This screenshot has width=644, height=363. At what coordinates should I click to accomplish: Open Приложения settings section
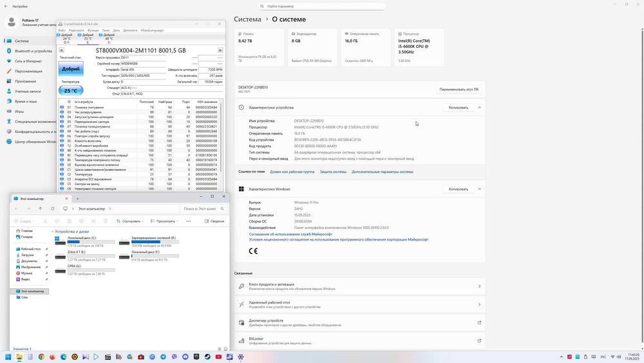(x=23, y=81)
